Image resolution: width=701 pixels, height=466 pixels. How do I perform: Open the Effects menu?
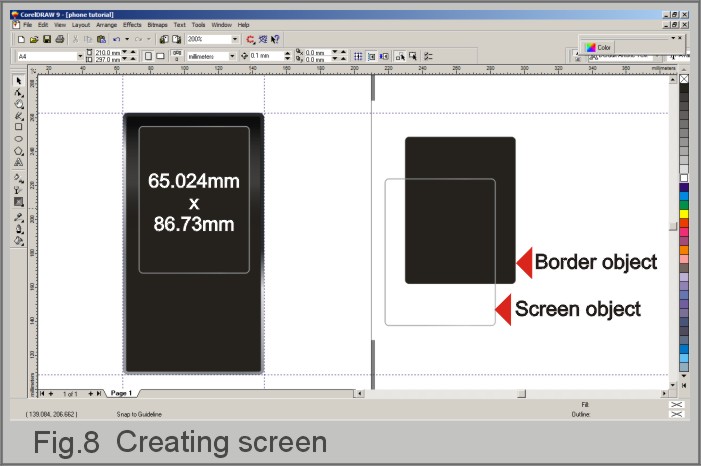132,25
